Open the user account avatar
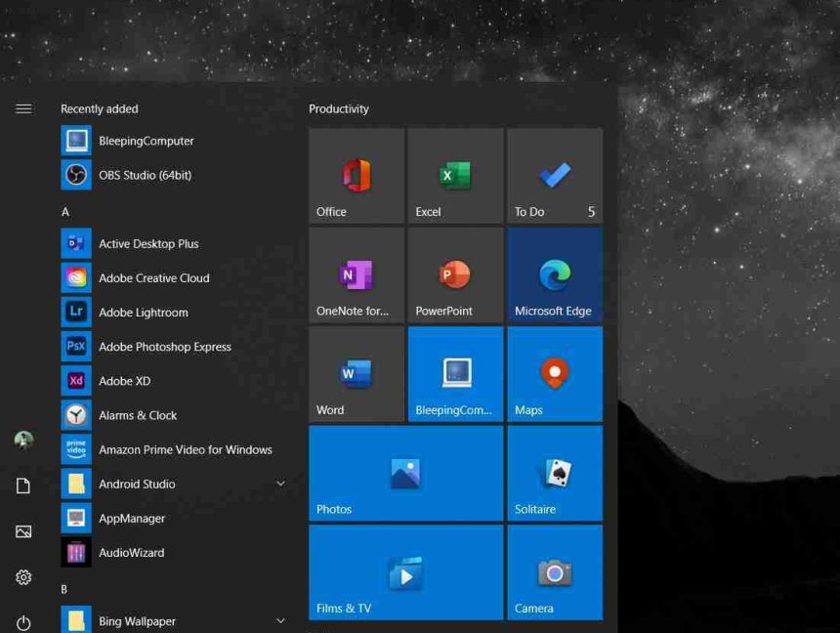This screenshot has width=840, height=633. [x=23, y=440]
